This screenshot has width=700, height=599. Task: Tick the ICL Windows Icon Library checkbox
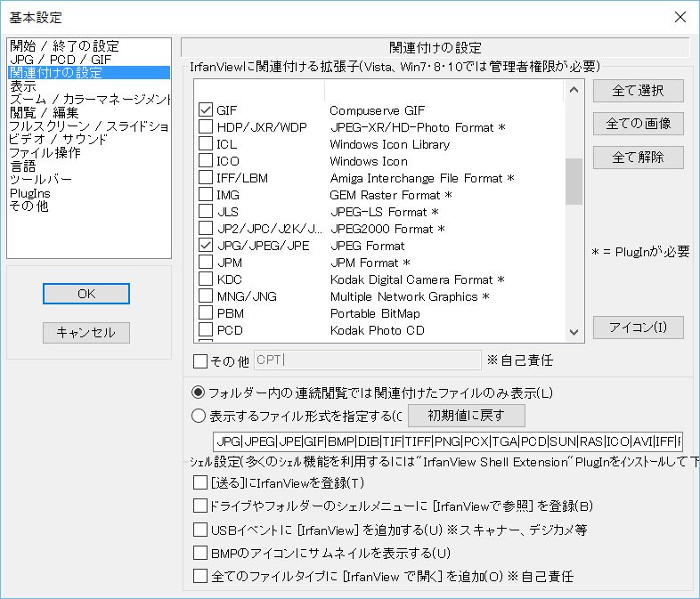[206, 143]
